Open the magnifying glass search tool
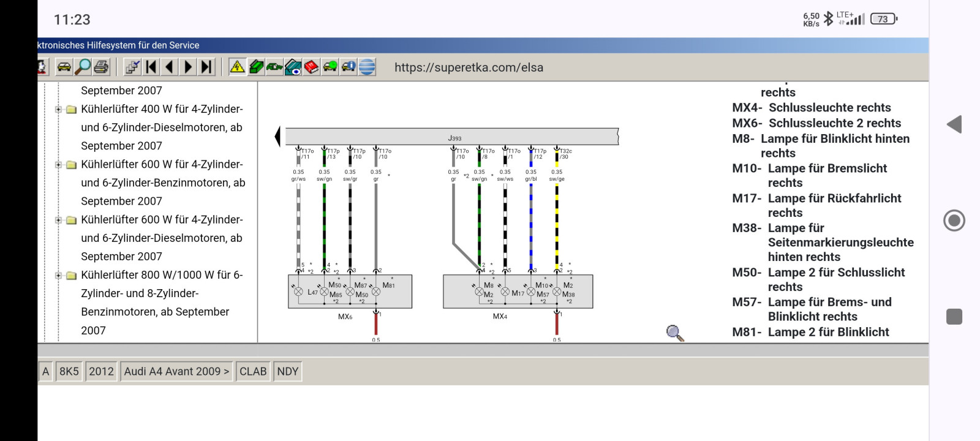Viewport: 980px width, 441px height. pyautogui.click(x=83, y=67)
